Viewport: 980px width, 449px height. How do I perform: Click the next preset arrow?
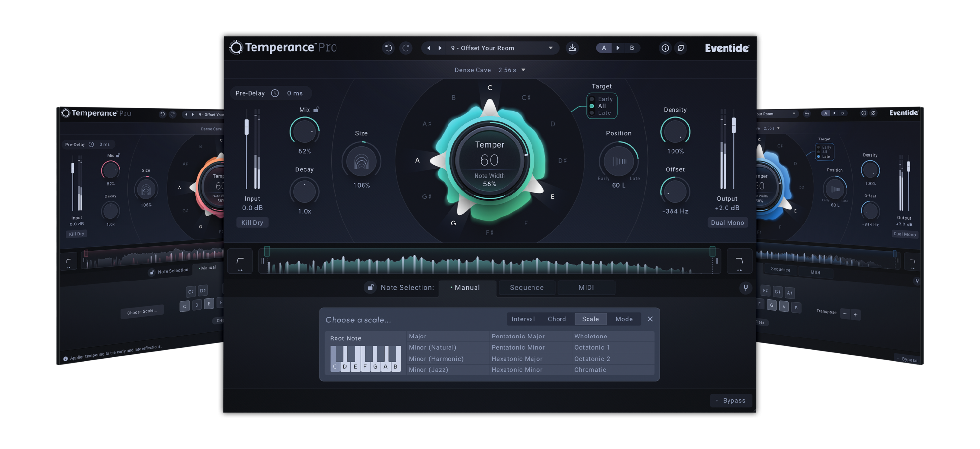[439, 48]
